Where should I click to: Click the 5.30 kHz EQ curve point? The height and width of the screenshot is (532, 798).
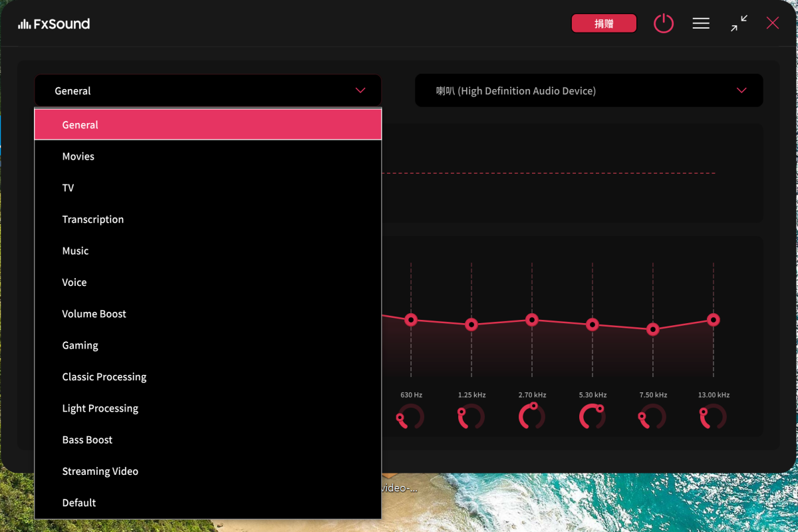593,325
